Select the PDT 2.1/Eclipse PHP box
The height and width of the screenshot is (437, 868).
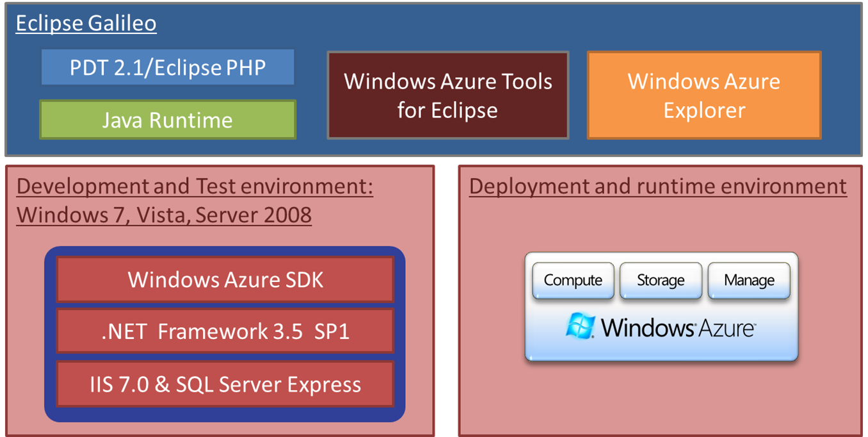(168, 67)
